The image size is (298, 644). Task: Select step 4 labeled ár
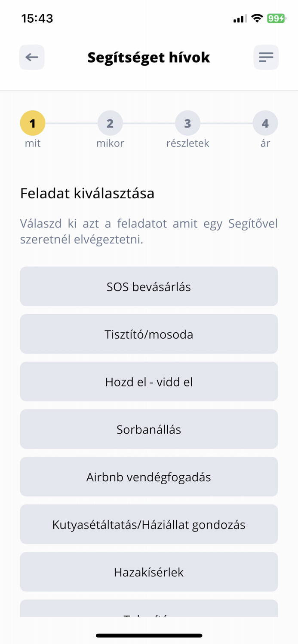[265, 123]
